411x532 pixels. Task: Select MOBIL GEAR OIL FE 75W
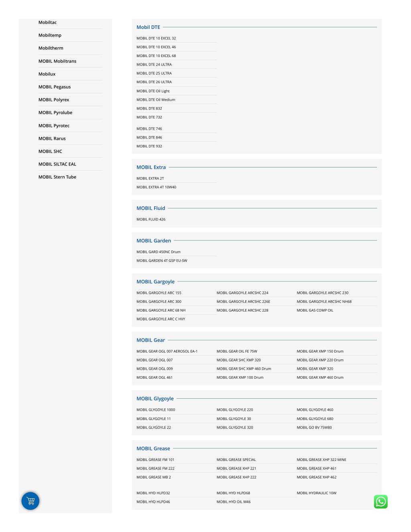pos(237,351)
